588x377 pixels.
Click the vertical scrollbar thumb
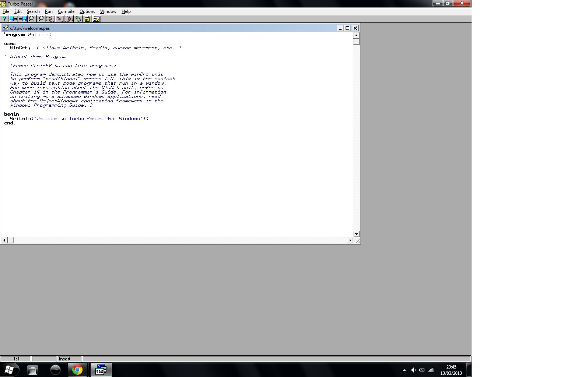coord(356,42)
